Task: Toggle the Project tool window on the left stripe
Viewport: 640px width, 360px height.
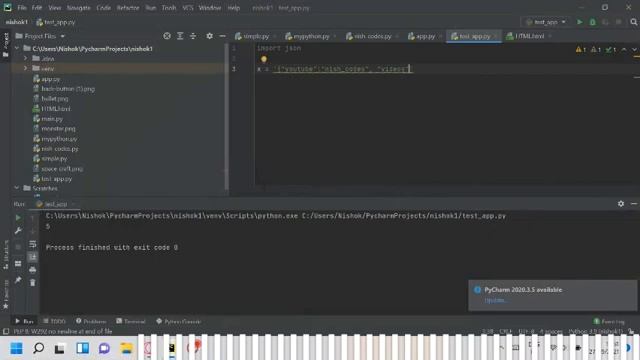Action: 5,45
